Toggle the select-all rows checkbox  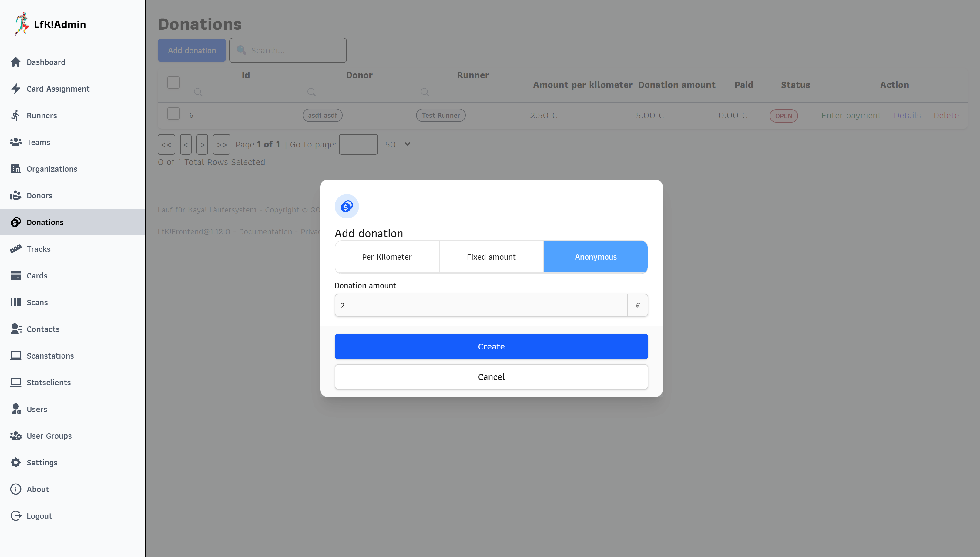173,82
